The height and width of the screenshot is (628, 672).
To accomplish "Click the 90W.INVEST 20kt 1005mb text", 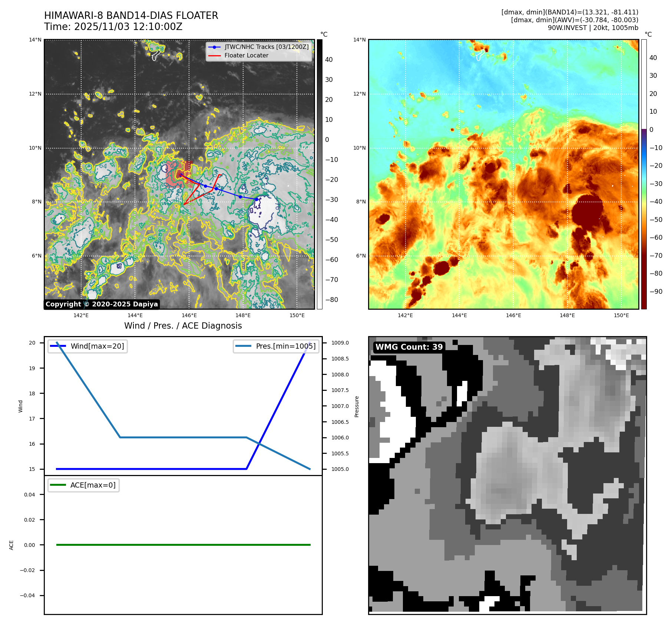I will tap(593, 28).
